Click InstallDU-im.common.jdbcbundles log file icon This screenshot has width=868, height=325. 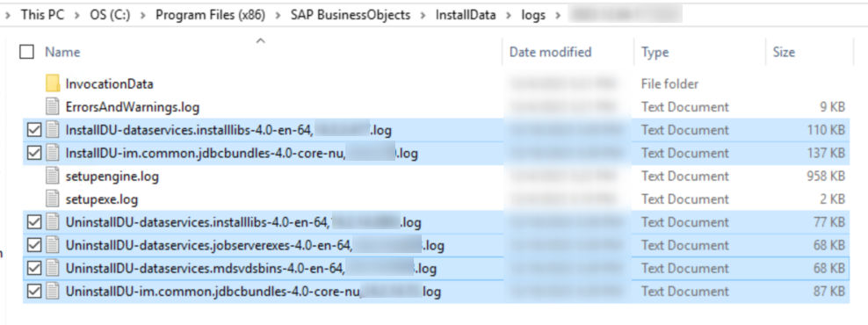pos(53,154)
